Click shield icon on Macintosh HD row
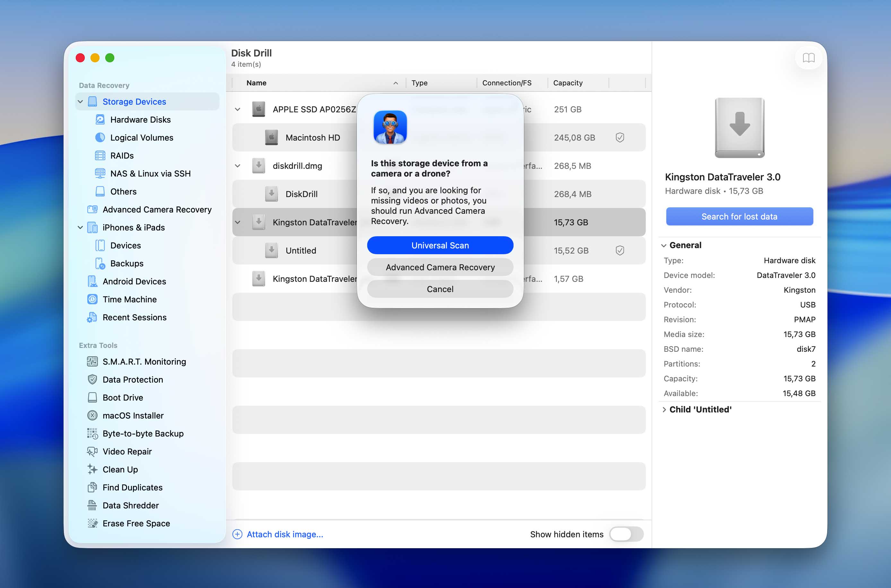The image size is (891, 588). [x=620, y=138]
